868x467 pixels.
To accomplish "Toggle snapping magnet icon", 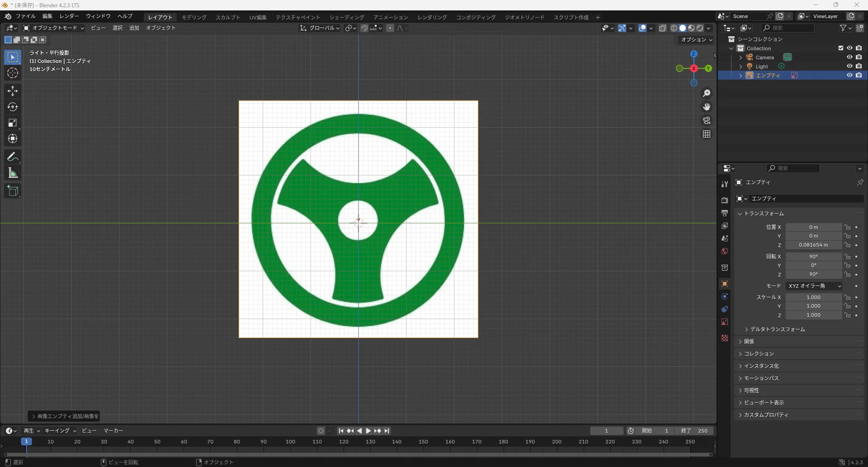I will click(x=364, y=28).
